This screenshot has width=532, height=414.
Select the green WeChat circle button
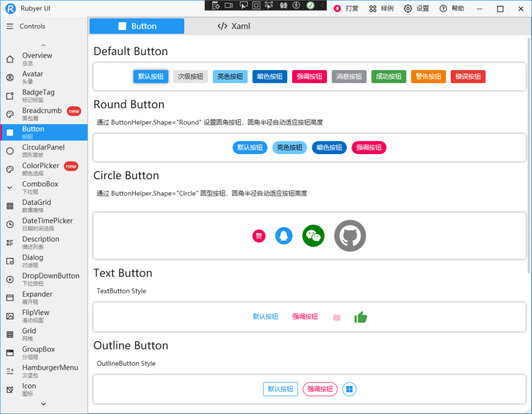313,236
